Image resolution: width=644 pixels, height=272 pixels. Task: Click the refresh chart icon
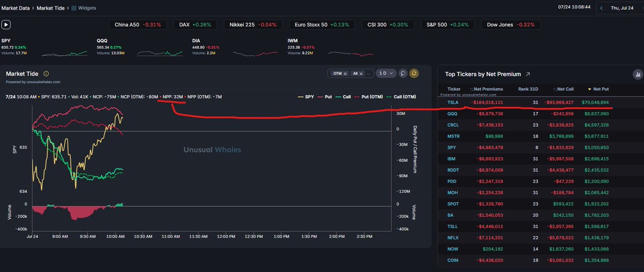click(403, 73)
